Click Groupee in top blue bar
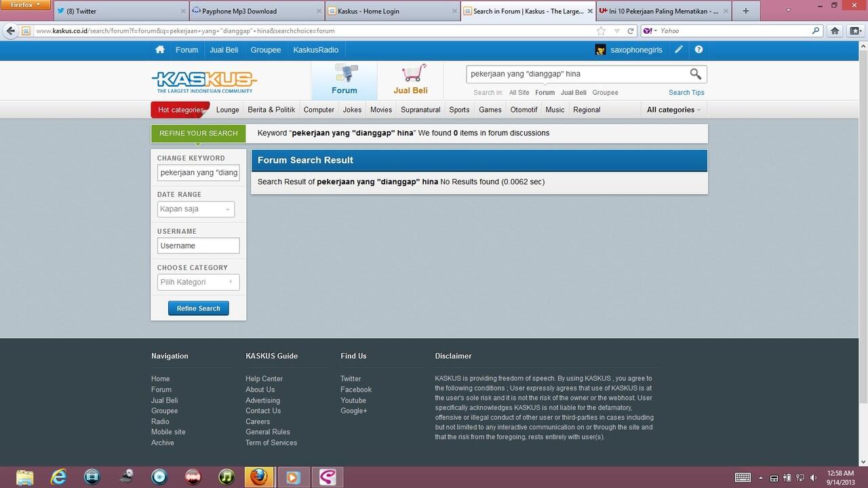 [265, 49]
